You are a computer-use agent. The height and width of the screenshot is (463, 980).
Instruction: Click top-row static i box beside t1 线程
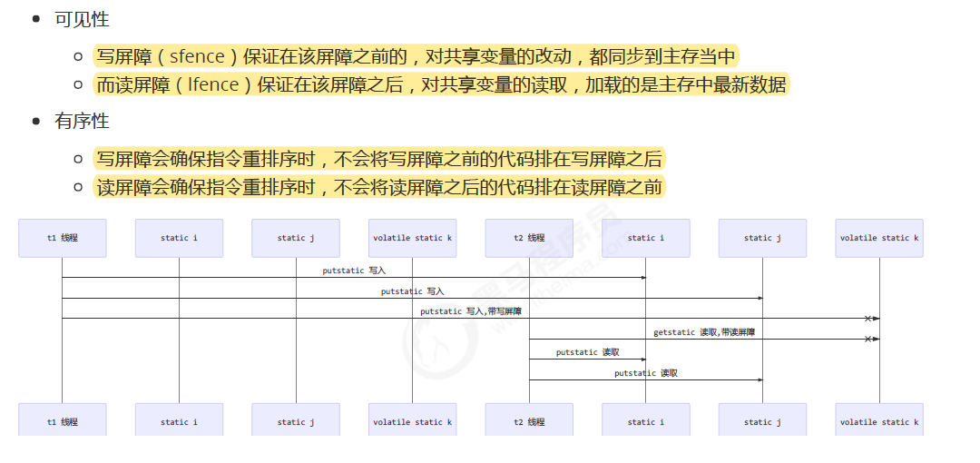(x=179, y=238)
